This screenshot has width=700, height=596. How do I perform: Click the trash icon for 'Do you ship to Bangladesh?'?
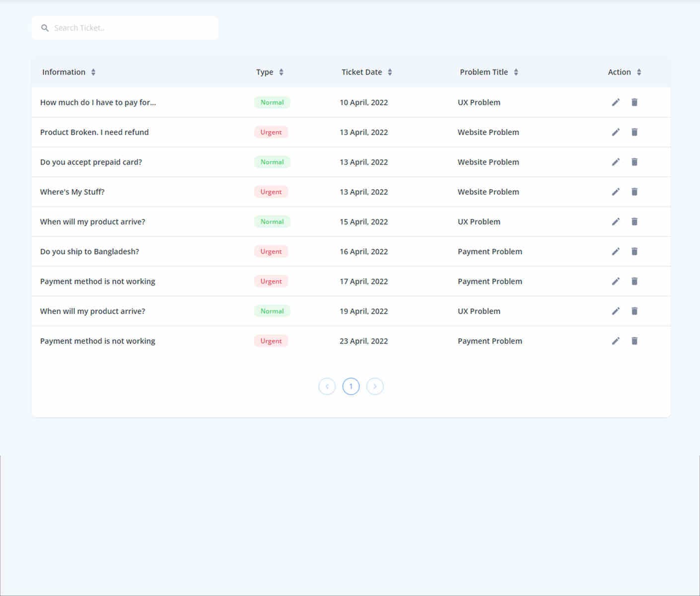634,251
